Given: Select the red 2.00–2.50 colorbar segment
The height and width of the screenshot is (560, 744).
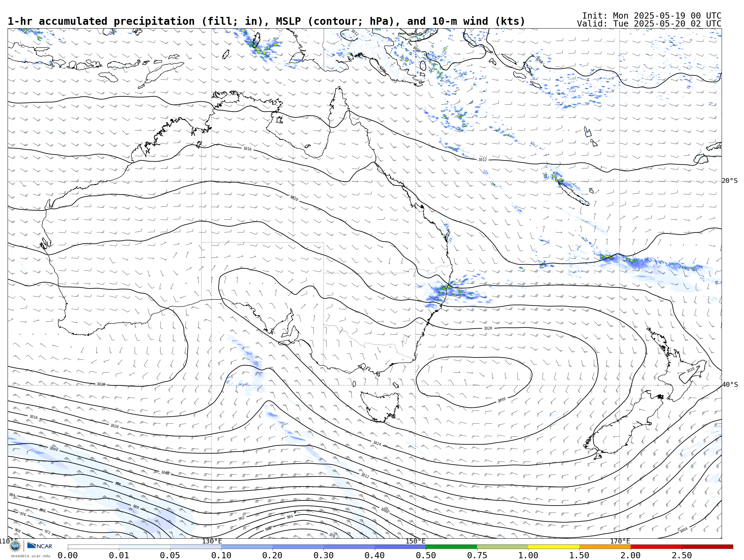Looking at the screenshot, I should (x=656, y=547).
